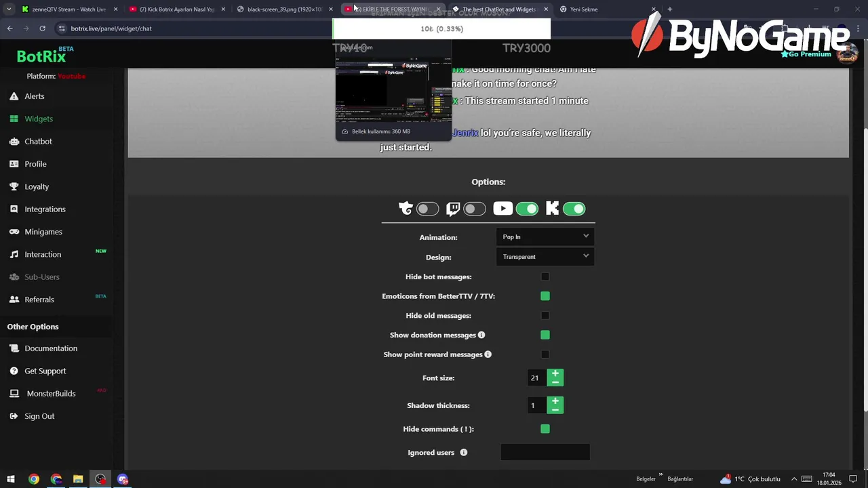
Task: Switch to Yeni Sekme tab
Action: point(607,9)
